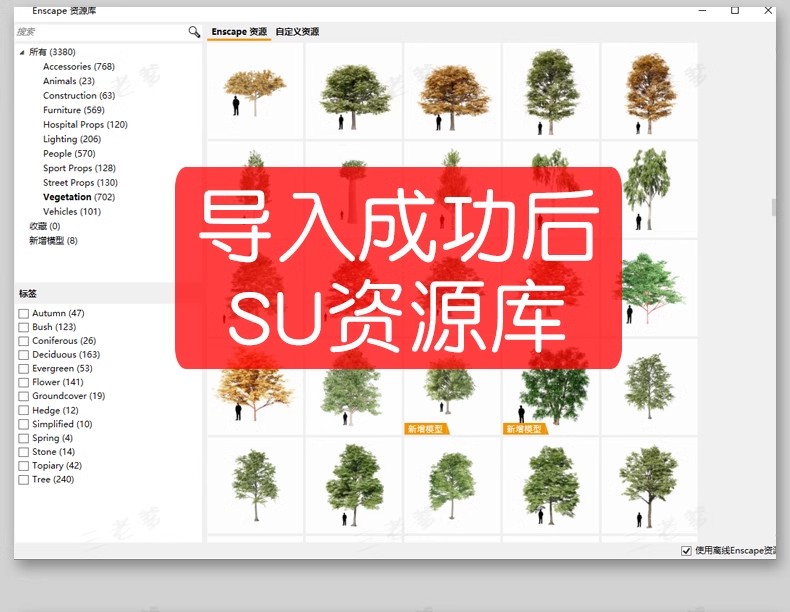Image resolution: width=790 pixels, height=612 pixels.
Task: Open the Animals (23) category
Action: click(69, 81)
